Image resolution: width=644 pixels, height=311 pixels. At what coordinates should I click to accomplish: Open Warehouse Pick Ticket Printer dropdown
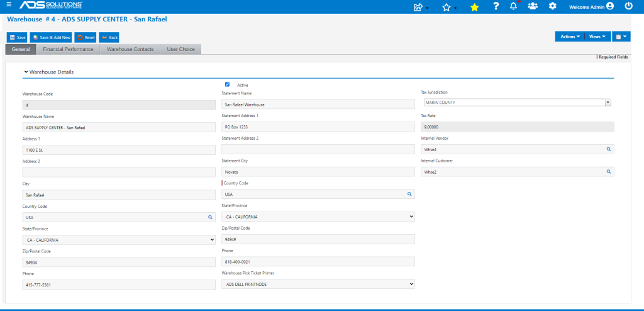(318, 285)
